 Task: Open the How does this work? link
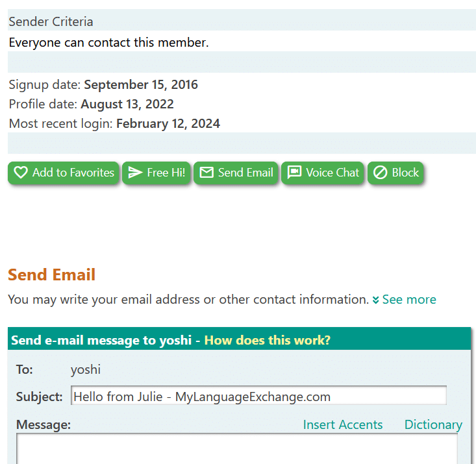tap(267, 340)
